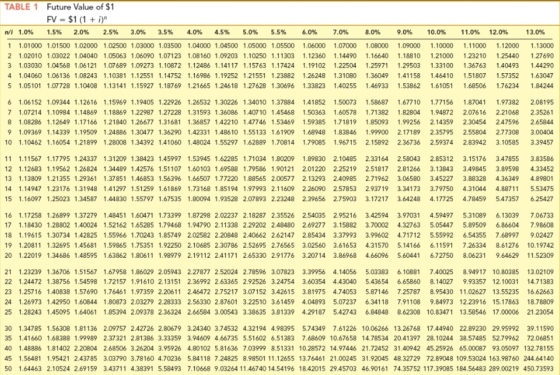This screenshot has height=375, width=560.
Task: Click the 2.5% column header
Action: [x=111, y=32]
